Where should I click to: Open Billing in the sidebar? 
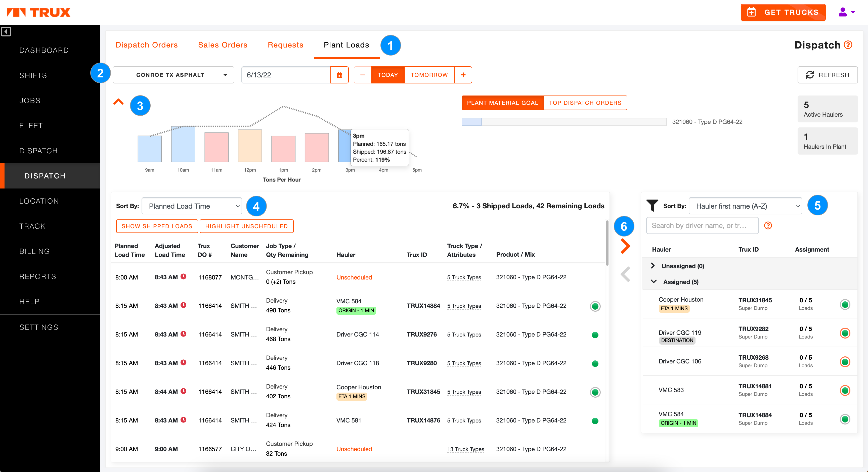tap(34, 251)
